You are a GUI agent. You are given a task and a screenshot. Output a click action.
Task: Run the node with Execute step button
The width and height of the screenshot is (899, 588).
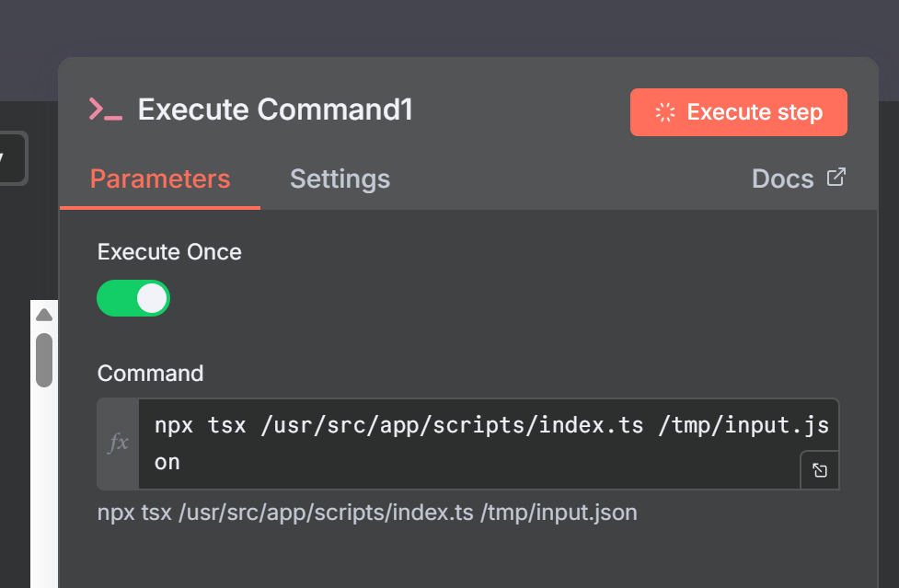(739, 112)
